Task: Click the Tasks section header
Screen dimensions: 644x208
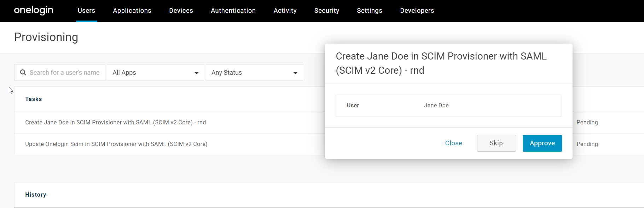Action: tap(34, 99)
